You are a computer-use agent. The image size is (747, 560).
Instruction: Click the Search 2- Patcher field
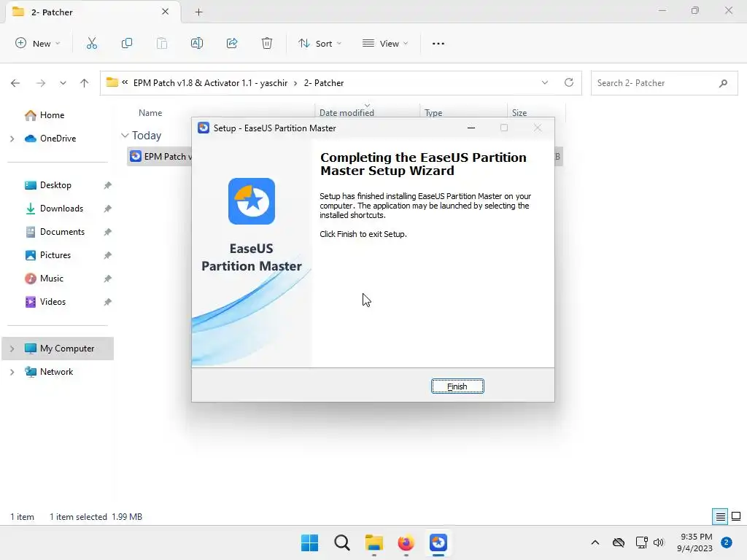tap(664, 83)
